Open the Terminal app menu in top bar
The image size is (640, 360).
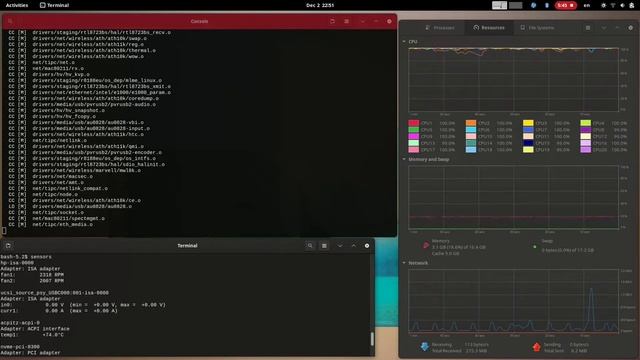click(x=54, y=5)
